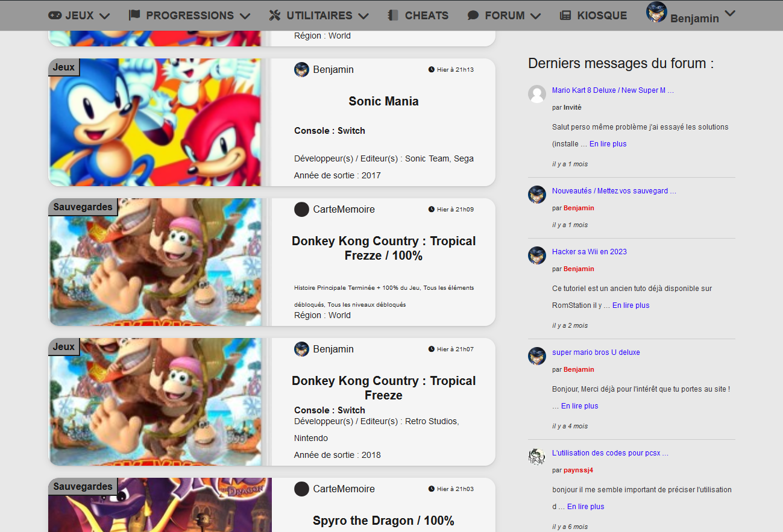
Task: Expand the PROGRESSIONS dropdown chevron
Action: (x=245, y=16)
